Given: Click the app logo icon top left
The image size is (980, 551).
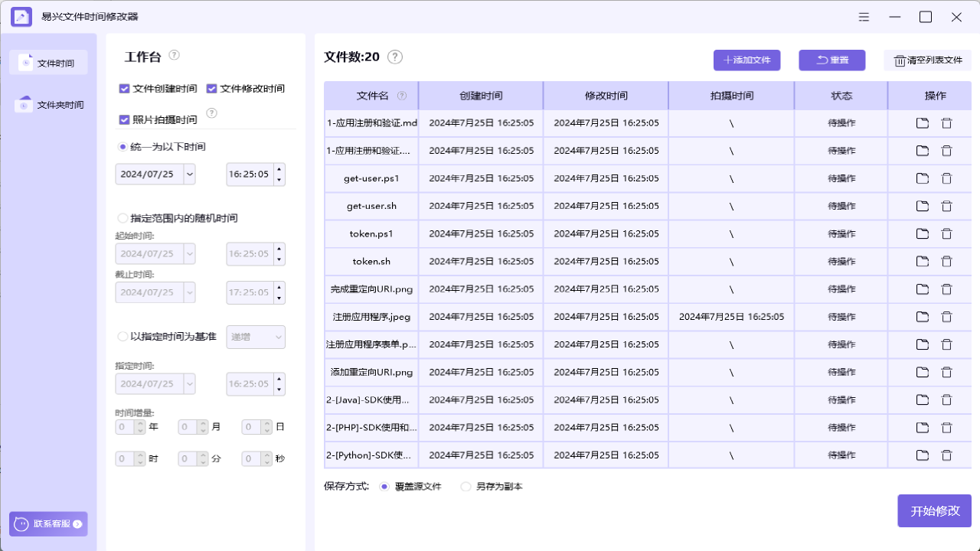Looking at the screenshot, I should point(21,16).
